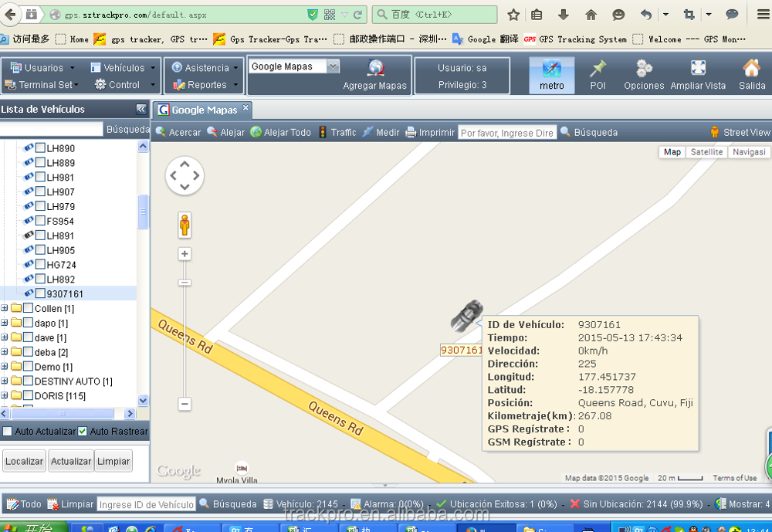772x532 pixels.
Task: Click the Todo icon in status bar
Action: 12,504
